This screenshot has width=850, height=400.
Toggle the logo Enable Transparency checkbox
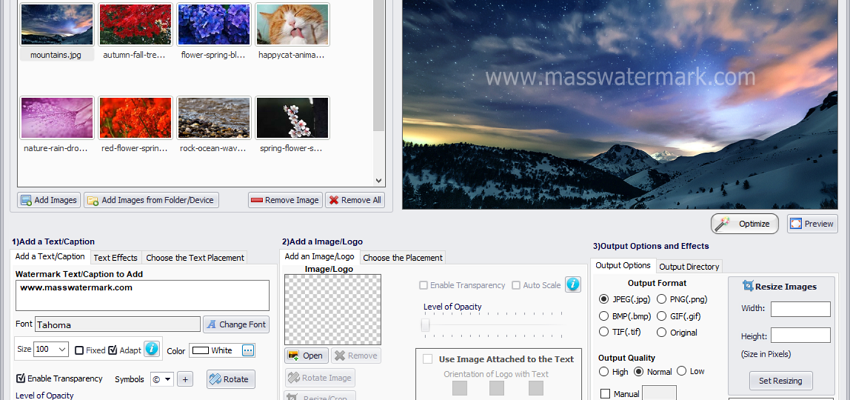point(423,285)
